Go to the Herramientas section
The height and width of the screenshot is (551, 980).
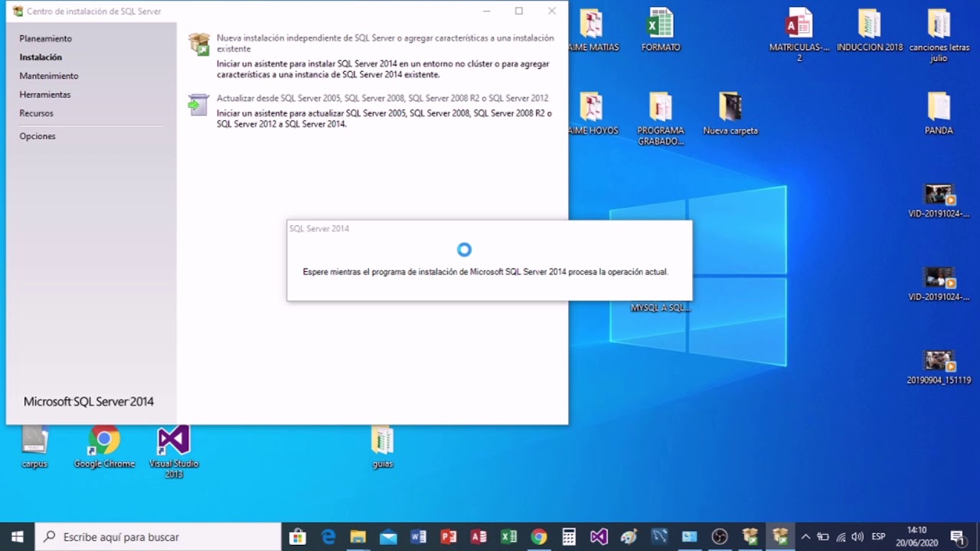click(45, 95)
